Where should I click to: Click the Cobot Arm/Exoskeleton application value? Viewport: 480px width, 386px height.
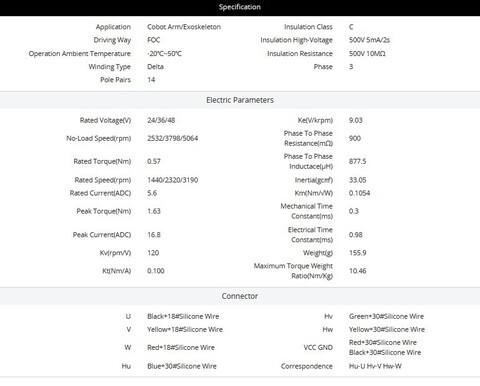coord(184,27)
